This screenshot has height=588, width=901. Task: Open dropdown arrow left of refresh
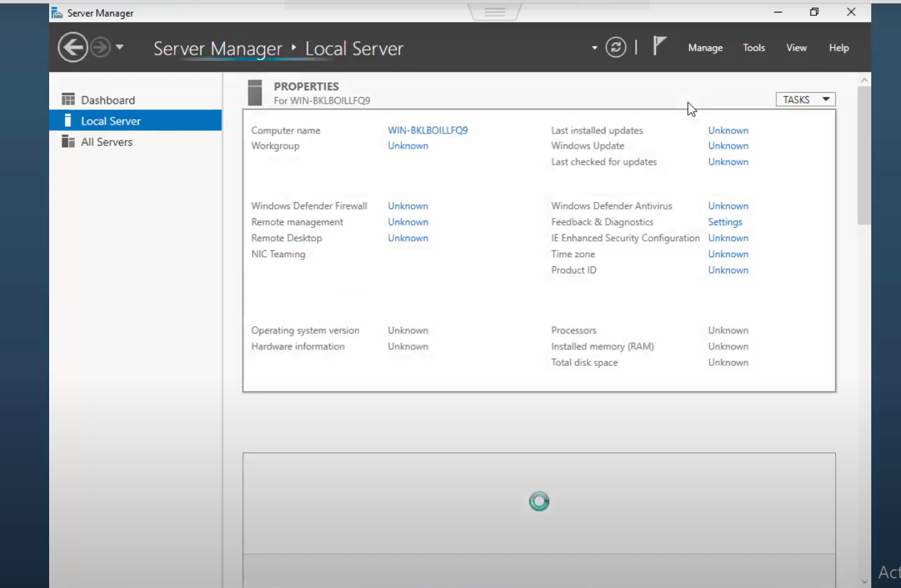[x=594, y=48]
